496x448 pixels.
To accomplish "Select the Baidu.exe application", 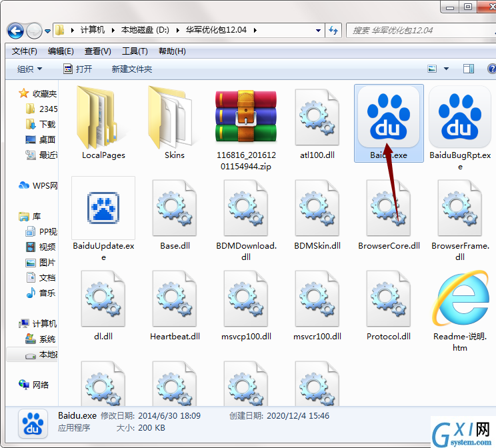I will tap(389, 123).
